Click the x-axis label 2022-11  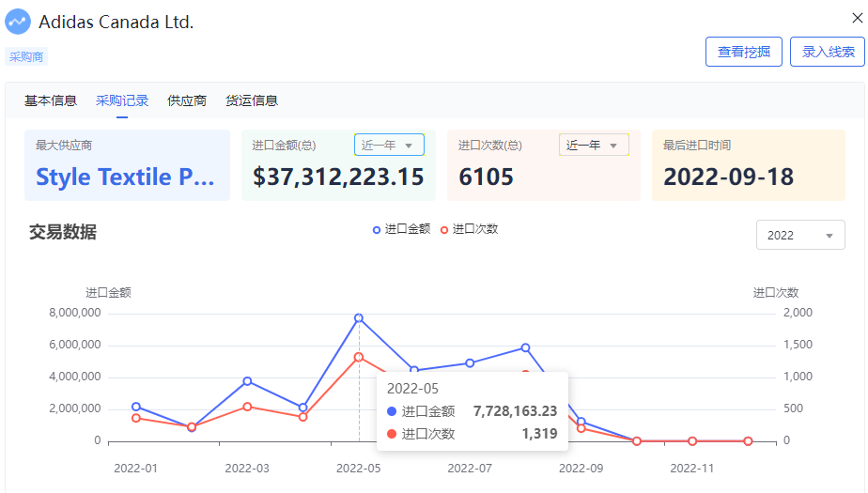coord(692,468)
